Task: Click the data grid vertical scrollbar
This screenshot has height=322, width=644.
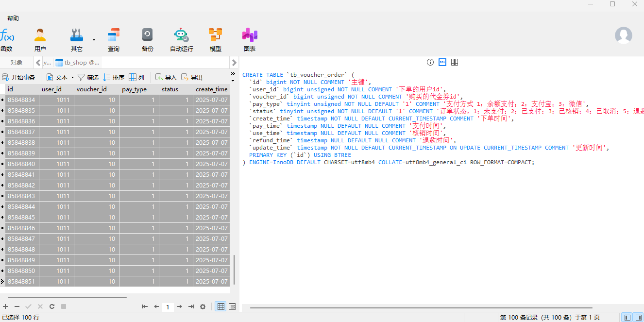Action: point(234,270)
